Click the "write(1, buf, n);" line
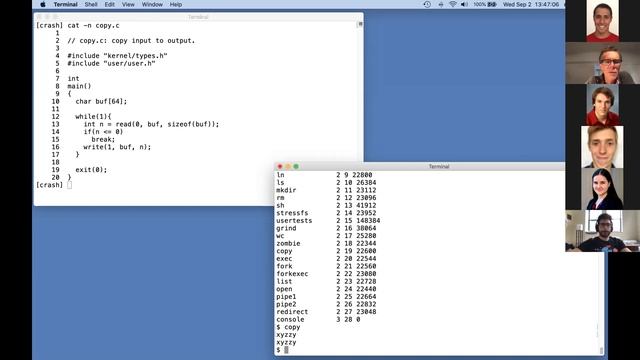 click(x=117, y=147)
